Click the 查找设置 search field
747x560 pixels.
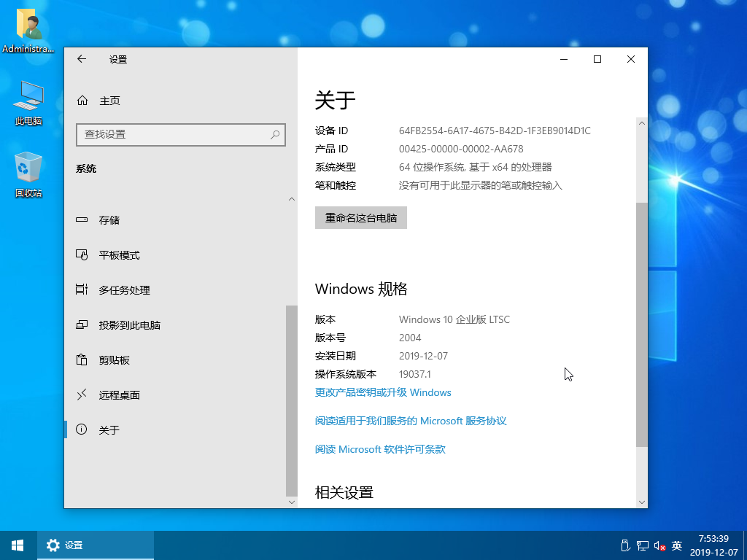[181, 135]
